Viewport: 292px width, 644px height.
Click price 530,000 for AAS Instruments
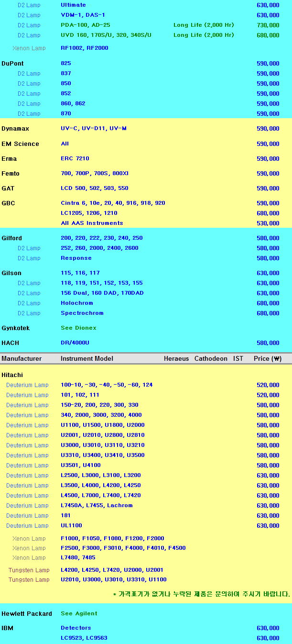pos(268,223)
